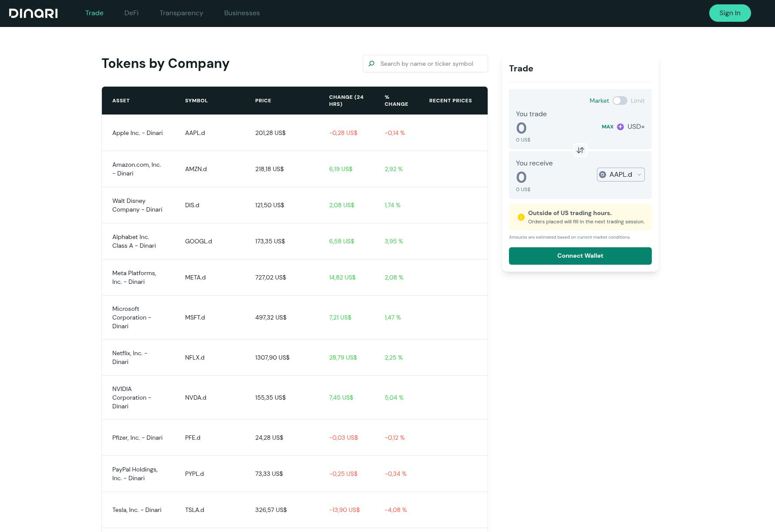This screenshot has width=775, height=532.
Task: Open the AAPL.d receive token dropdown
Action: coord(621,175)
